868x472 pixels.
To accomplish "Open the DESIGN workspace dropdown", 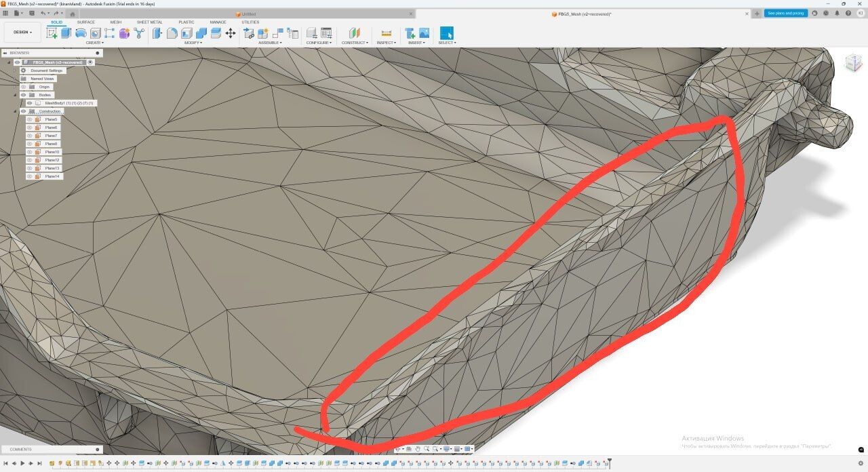I will click(22, 32).
